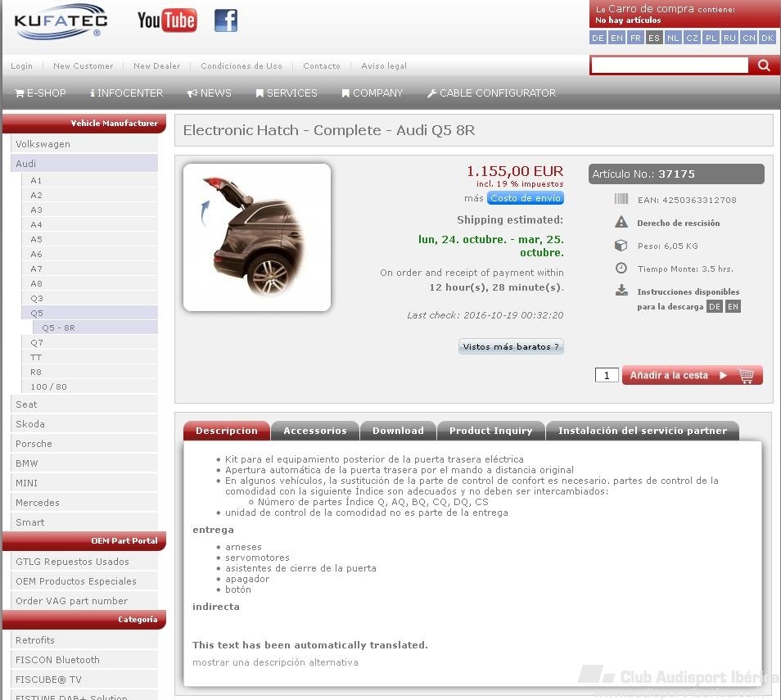Download instructions in DE
781x700 pixels.
click(x=714, y=306)
